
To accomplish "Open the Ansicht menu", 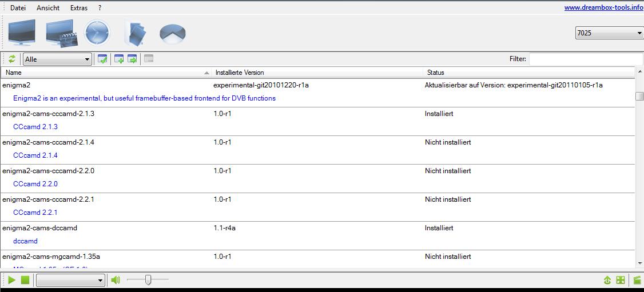I will point(48,8).
